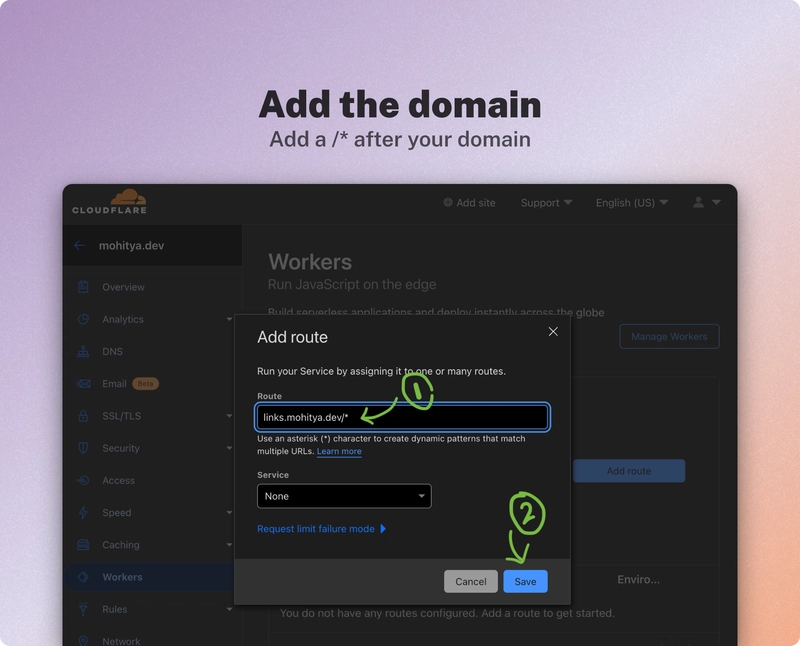Click the Rules funnel icon
The height and width of the screenshot is (646, 800).
coord(83,609)
